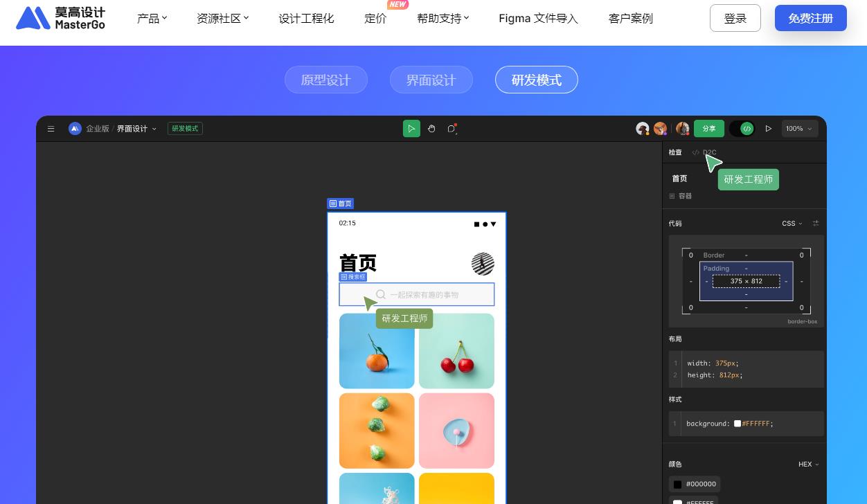Screen dimensions: 867x504
Task: Click the 登录 button
Action: (735, 18)
